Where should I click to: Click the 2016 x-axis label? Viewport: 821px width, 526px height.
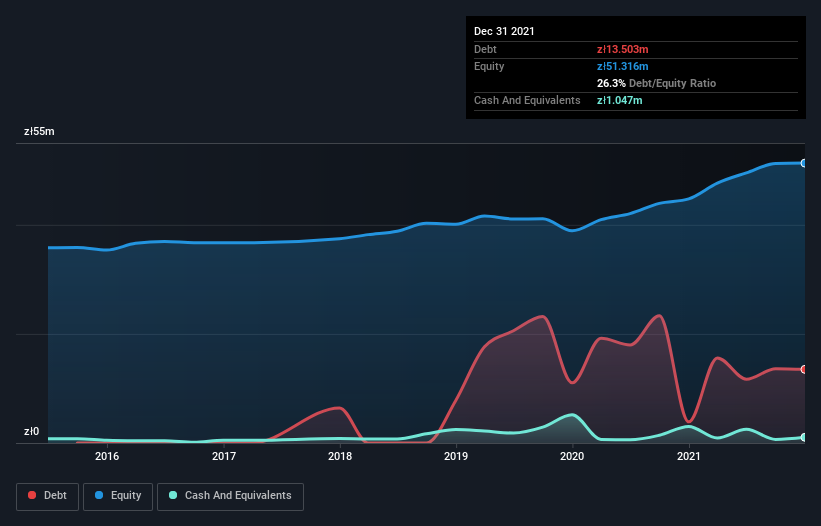[x=107, y=456]
